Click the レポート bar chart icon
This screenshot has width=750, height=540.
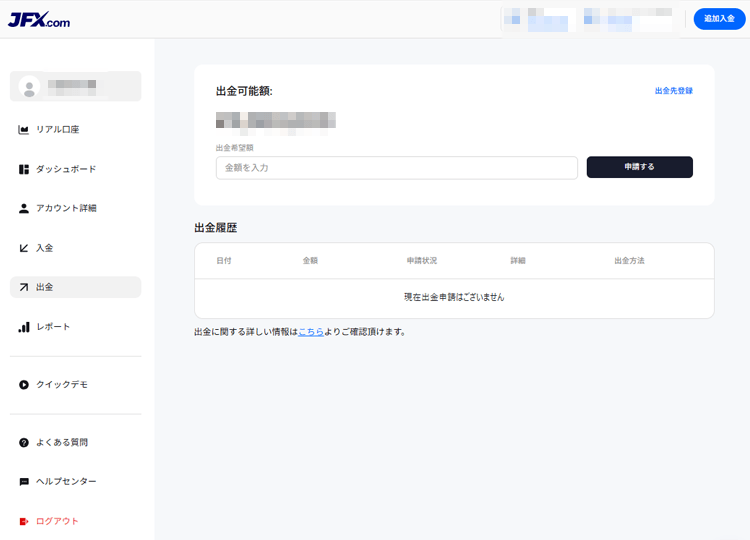[x=24, y=327]
